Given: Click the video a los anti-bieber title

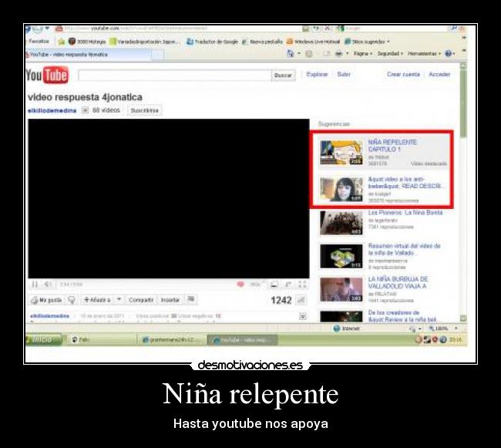Looking at the screenshot, I should coord(405,183).
